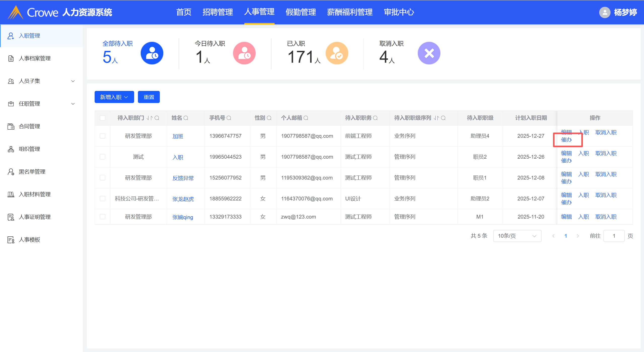Open the 10条/页 page size dropdown

click(x=517, y=236)
